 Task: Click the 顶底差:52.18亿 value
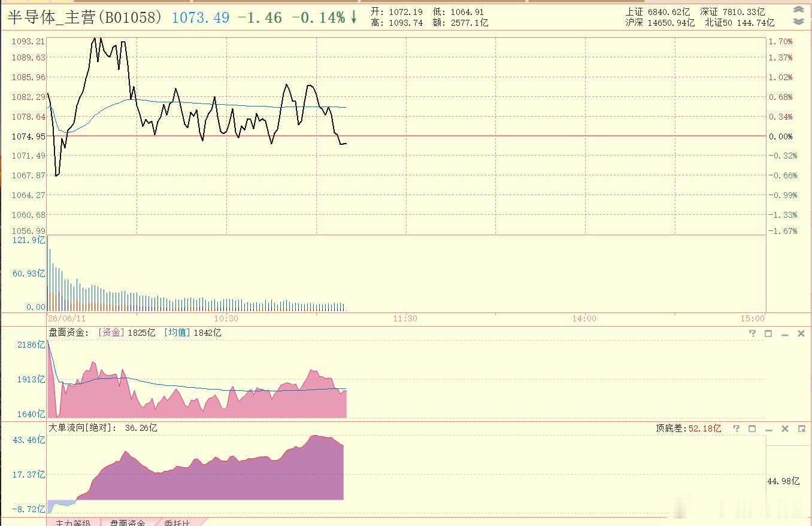click(689, 428)
